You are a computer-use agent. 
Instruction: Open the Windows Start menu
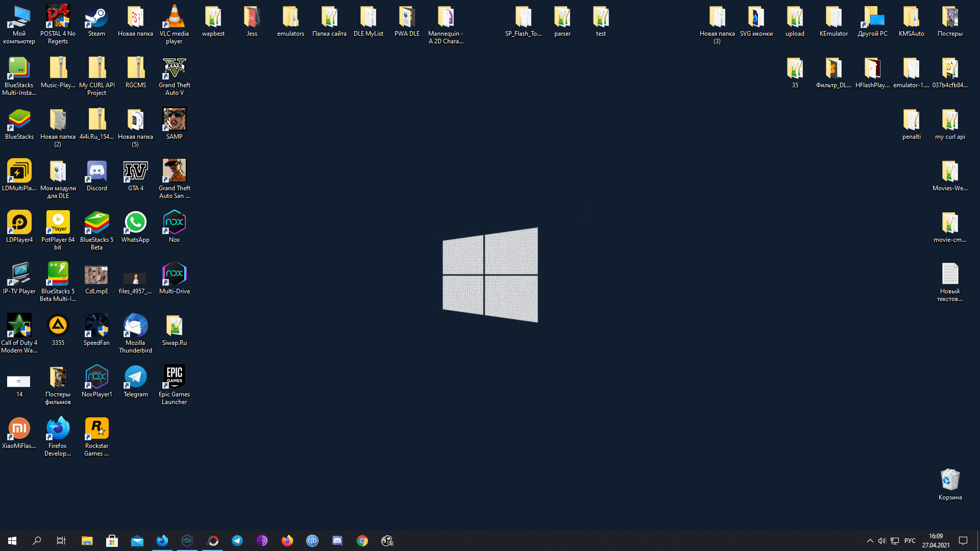point(12,541)
